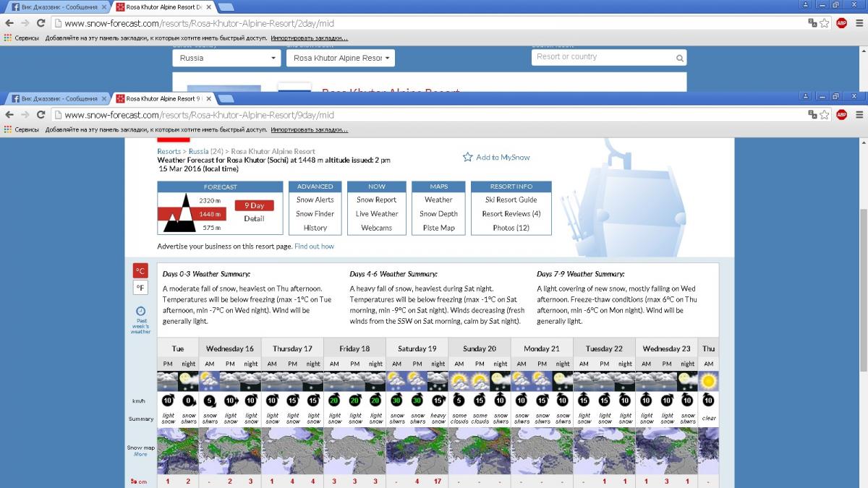Click back arrow in the 2day browser window

pyautogui.click(x=9, y=22)
